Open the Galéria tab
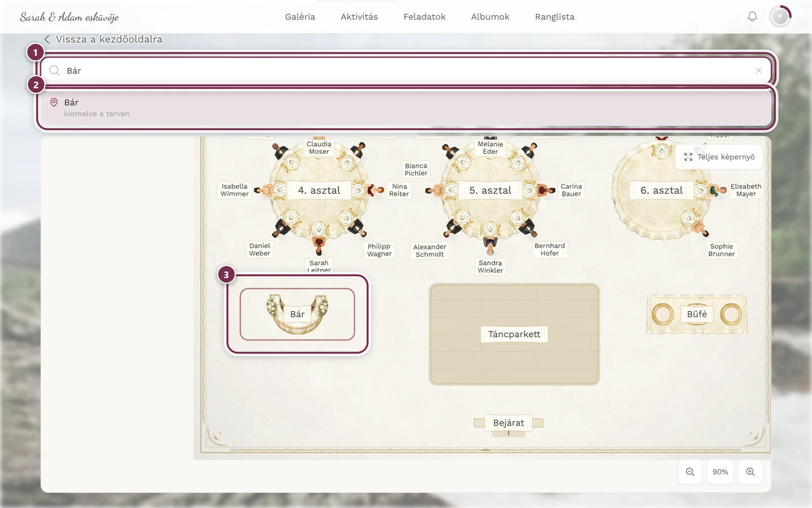812x508 pixels. [300, 17]
